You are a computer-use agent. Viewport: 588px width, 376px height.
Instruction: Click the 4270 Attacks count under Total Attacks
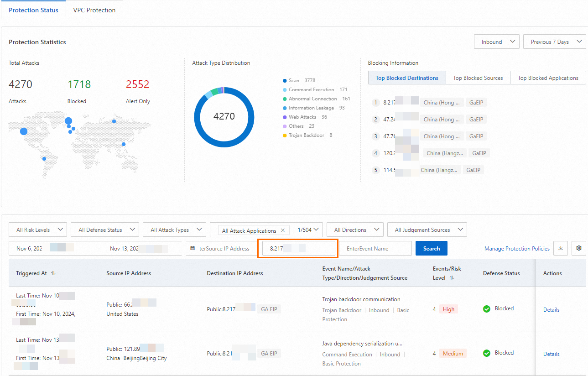point(21,84)
